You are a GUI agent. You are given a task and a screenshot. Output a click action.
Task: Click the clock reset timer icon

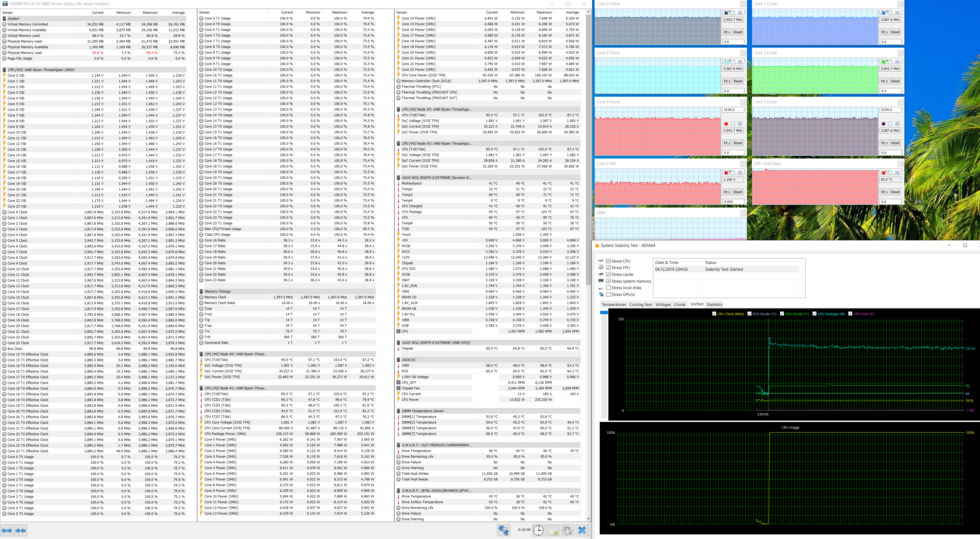click(538, 530)
